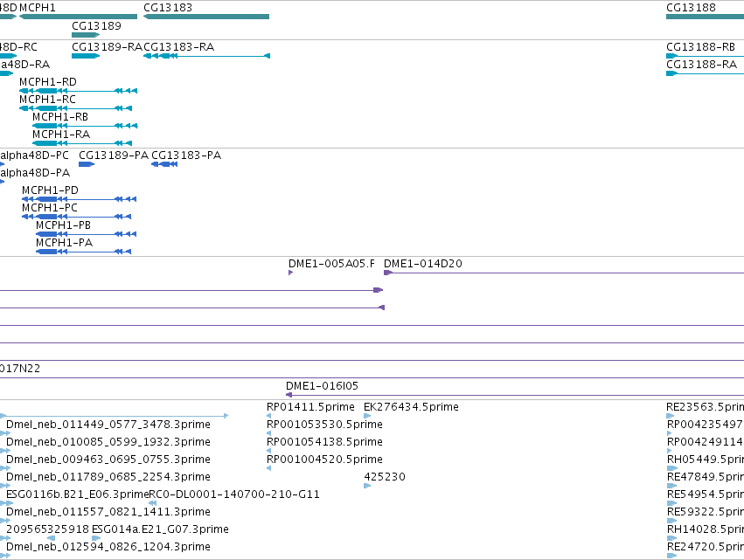Click the MCPH1-RA transcript label
The image size is (744, 560).
[60, 135]
